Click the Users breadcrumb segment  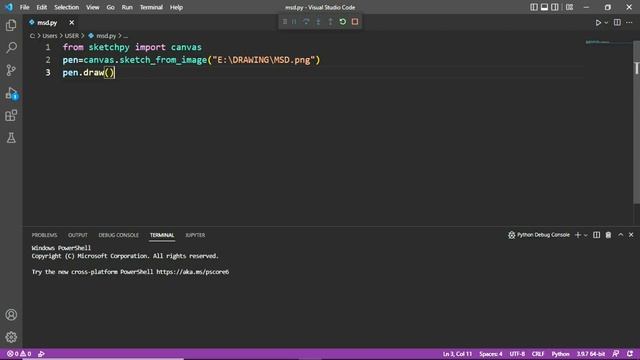tap(50, 36)
